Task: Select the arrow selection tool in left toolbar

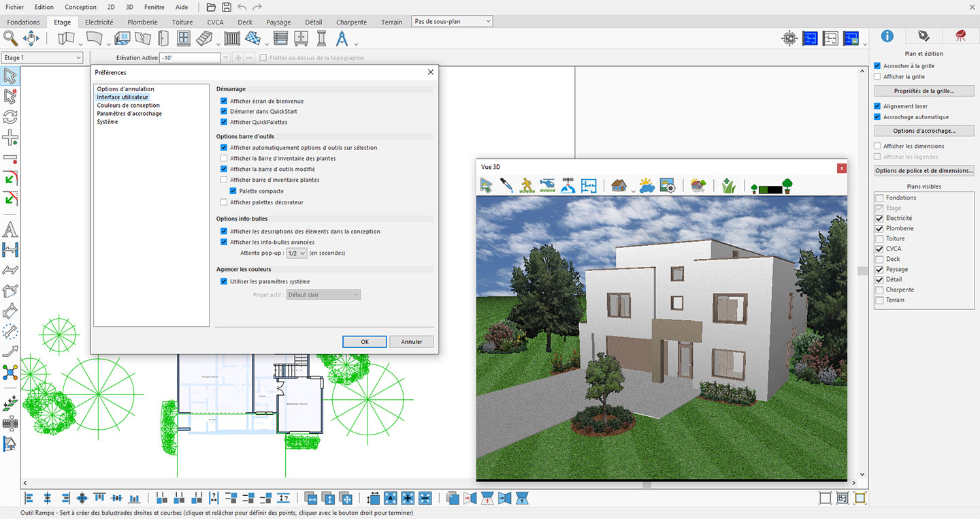Action: pyautogui.click(x=10, y=76)
